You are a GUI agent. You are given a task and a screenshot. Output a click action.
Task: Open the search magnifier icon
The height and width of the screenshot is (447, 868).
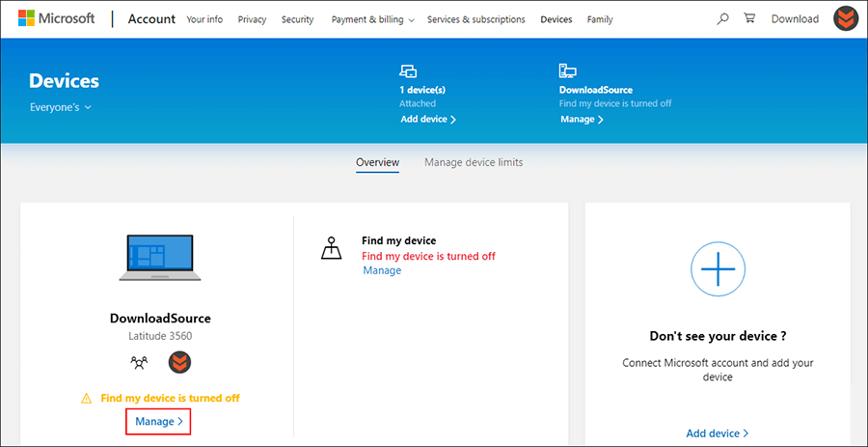point(722,19)
